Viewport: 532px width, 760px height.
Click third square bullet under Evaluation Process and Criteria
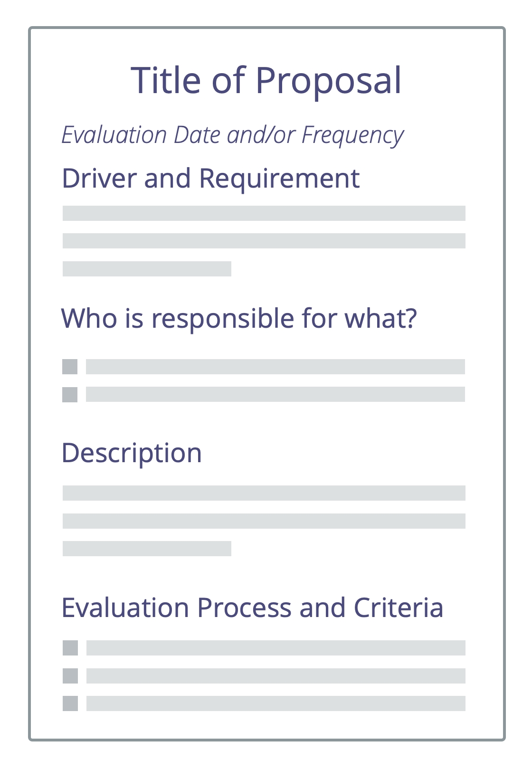tap(70, 703)
